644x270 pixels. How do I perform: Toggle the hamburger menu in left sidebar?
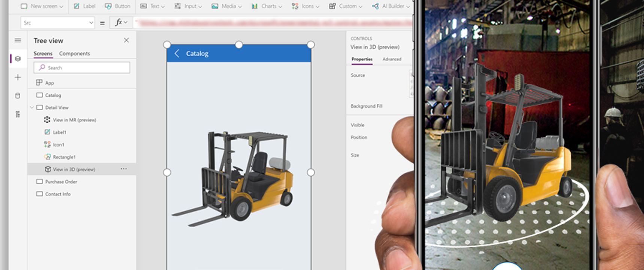[18, 40]
